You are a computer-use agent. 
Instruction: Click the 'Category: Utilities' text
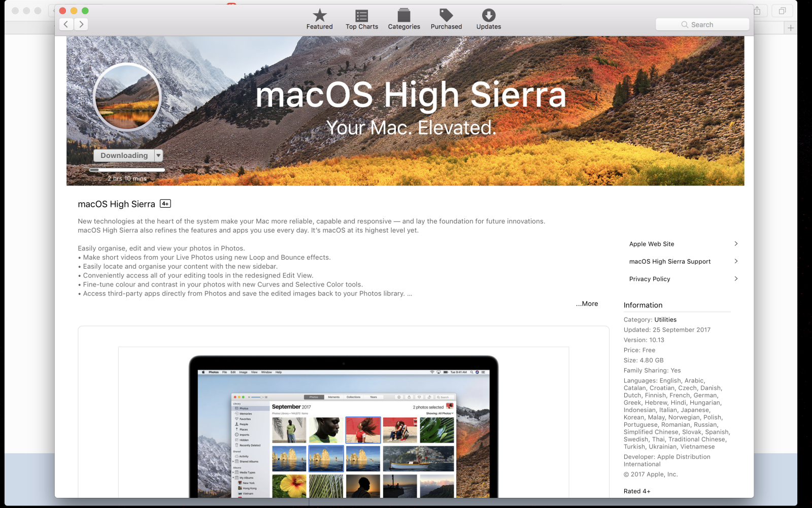pyautogui.click(x=650, y=320)
